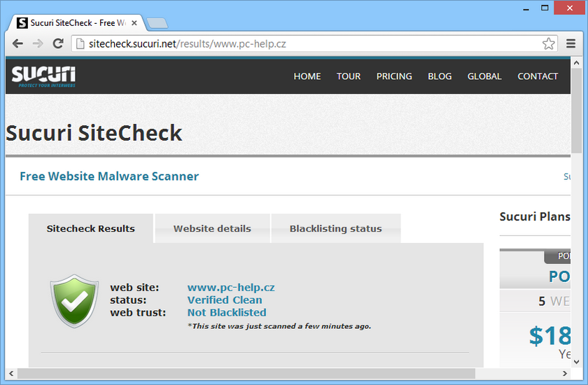
Task: Select the Sitecheck Results tab
Action: pos(91,229)
